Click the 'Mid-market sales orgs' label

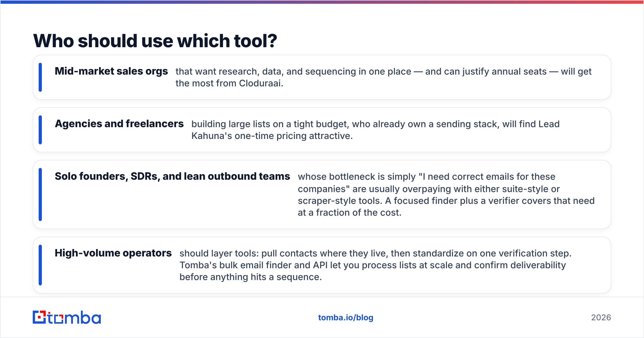tap(111, 71)
